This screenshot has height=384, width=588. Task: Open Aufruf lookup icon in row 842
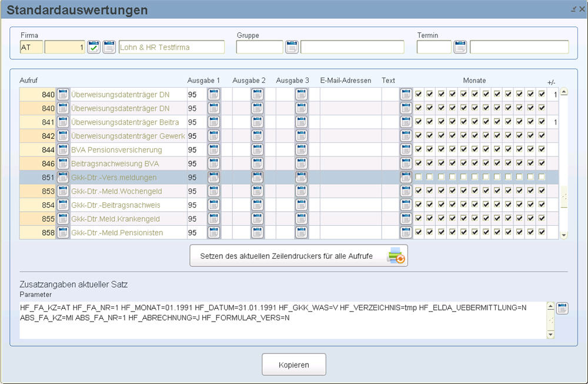tap(63, 136)
